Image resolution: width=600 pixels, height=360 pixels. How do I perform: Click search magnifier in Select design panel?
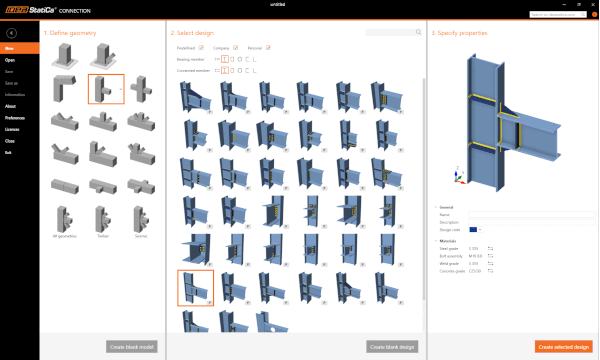[x=418, y=32]
